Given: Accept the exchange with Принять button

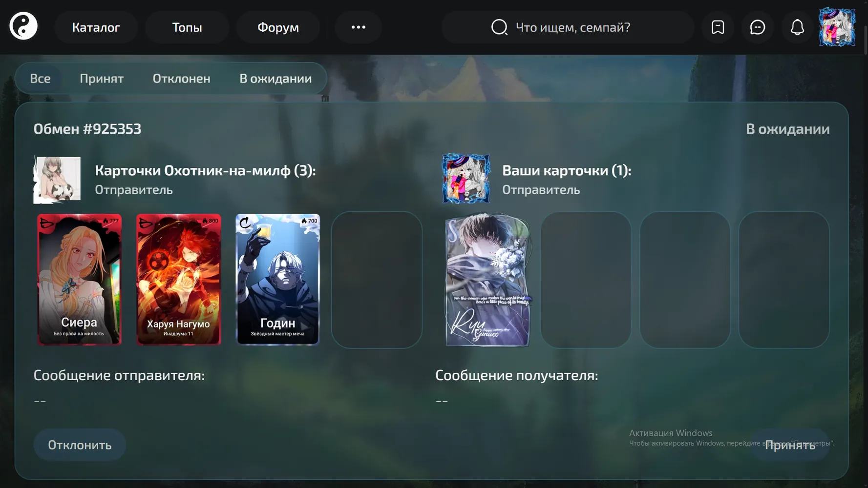Looking at the screenshot, I should [x=790, y=445].
